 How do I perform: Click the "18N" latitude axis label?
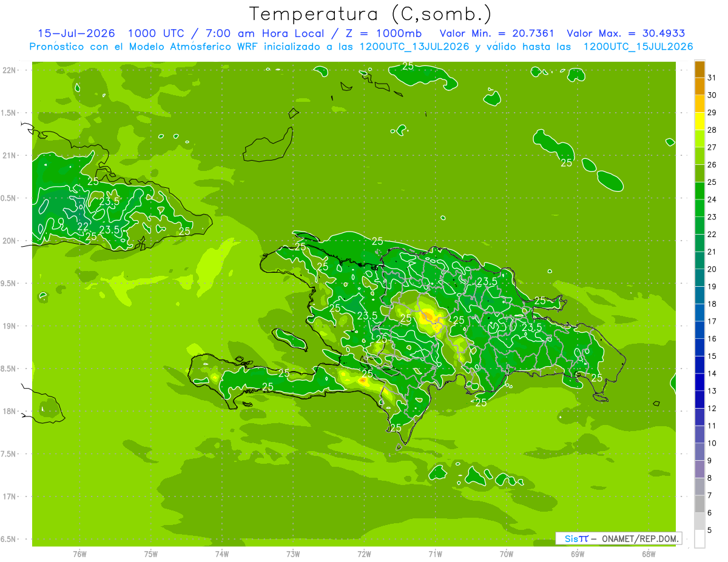(10, 411)
